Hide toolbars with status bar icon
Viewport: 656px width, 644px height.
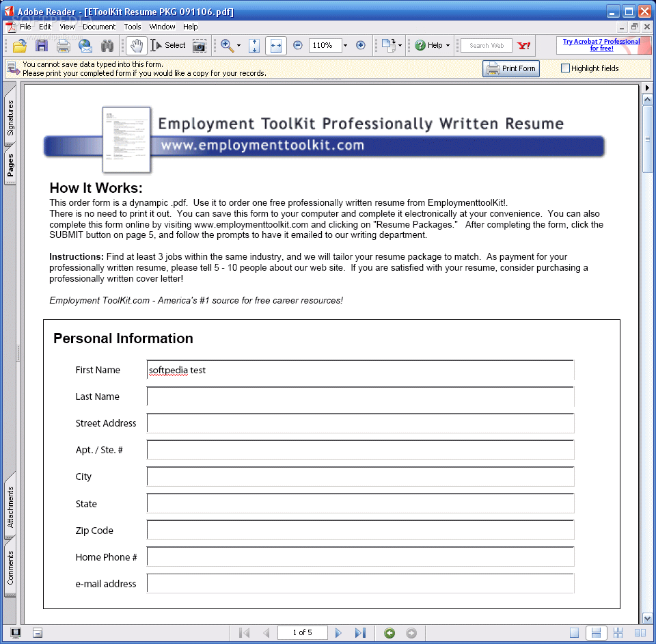(38, 633)
